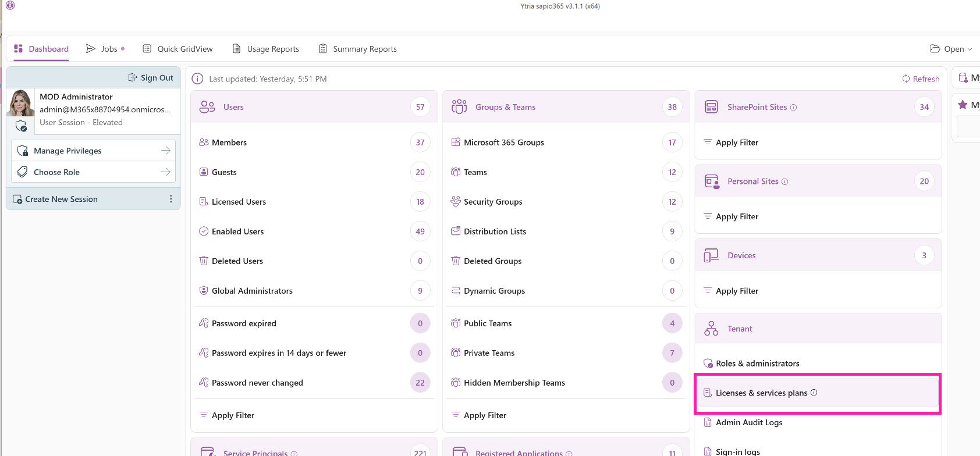Click the info icon next to Personal Sites

pos(784,181)
